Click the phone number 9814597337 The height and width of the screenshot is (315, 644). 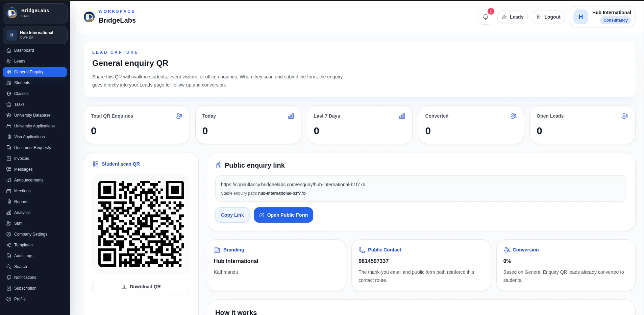click(x=373, y=261)
